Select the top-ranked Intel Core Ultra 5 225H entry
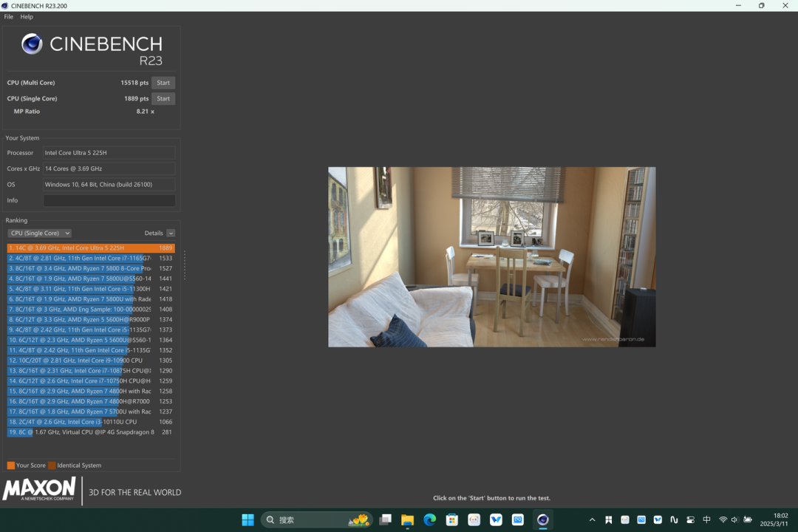 pyautogui.click(x=91, y=248)
